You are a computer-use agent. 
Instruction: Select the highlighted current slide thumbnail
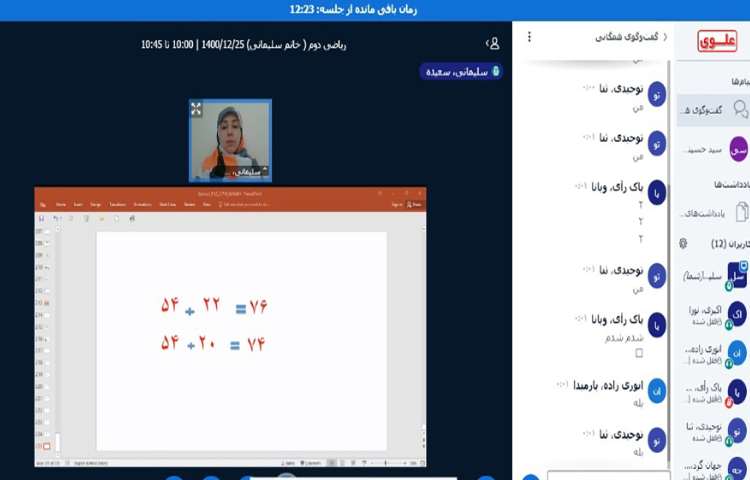click(46, 446)
